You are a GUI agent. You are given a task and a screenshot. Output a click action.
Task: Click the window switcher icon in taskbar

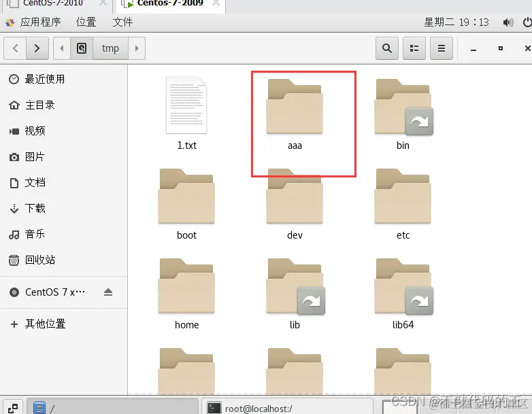(x=12, y=408)
